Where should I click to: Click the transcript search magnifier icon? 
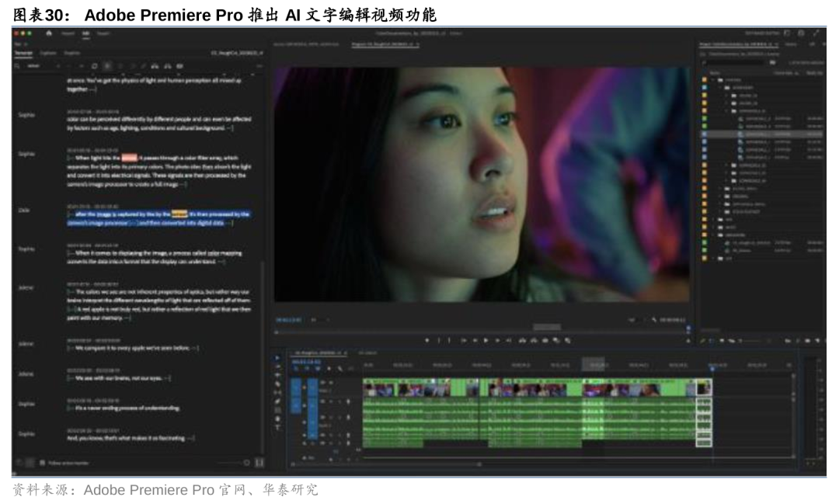(17, 66)
